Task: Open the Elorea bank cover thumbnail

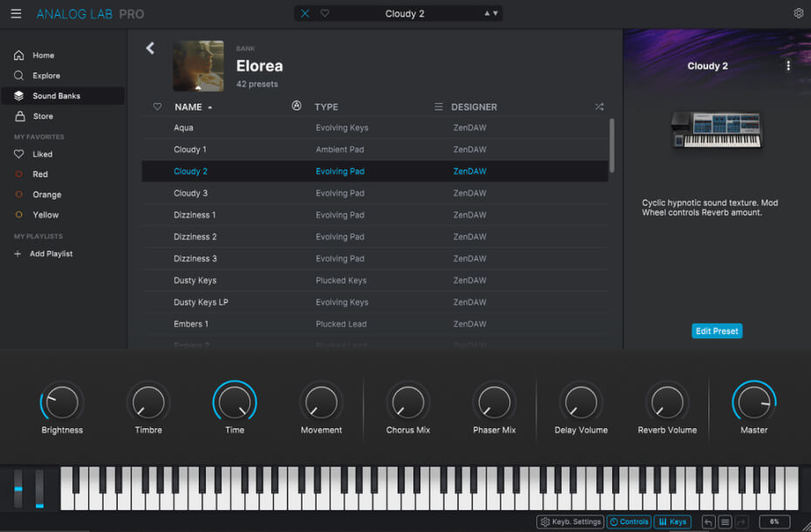Action: [198, 65]
